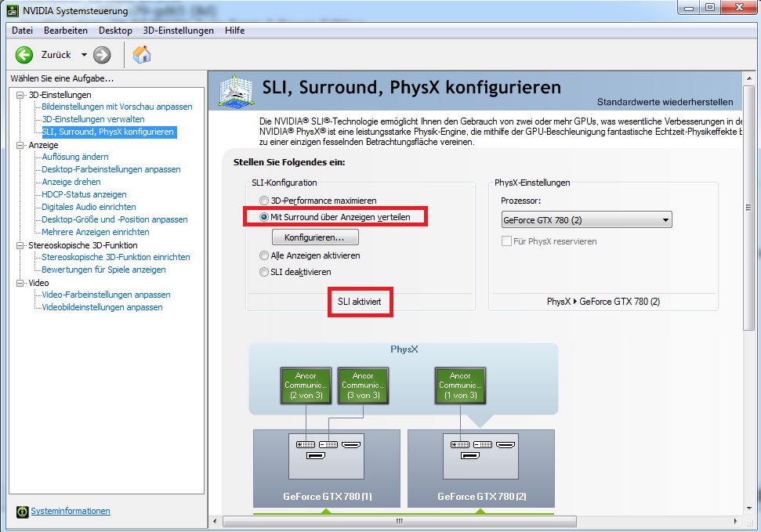Open the PhysX Prozessor dropdown
The height and width of the screenshot is (532, 761).
point(586,220)
